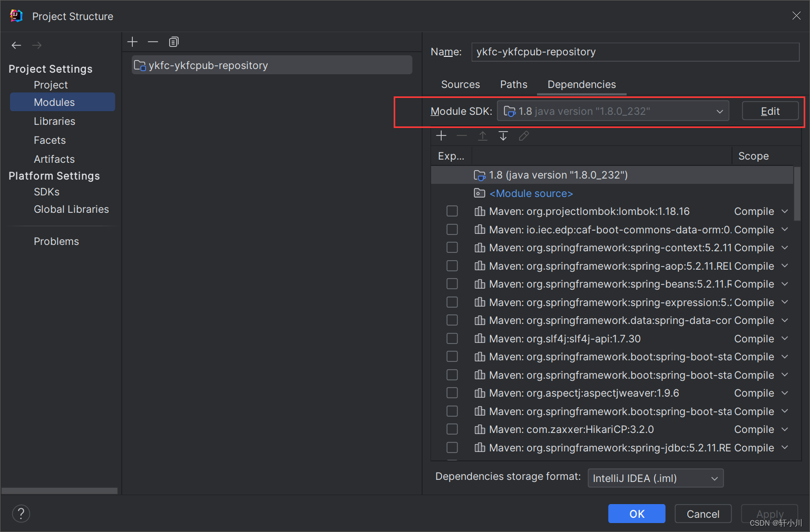Click the edit dependency pencil icon
The width and height of the screenshot is (810, 532).
(x=524, y=136)
